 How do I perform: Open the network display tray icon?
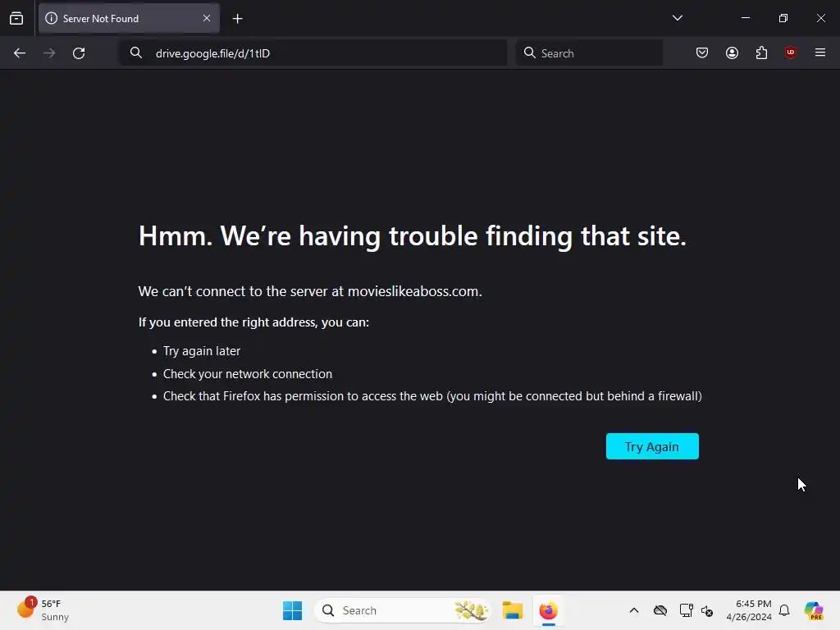686,610
